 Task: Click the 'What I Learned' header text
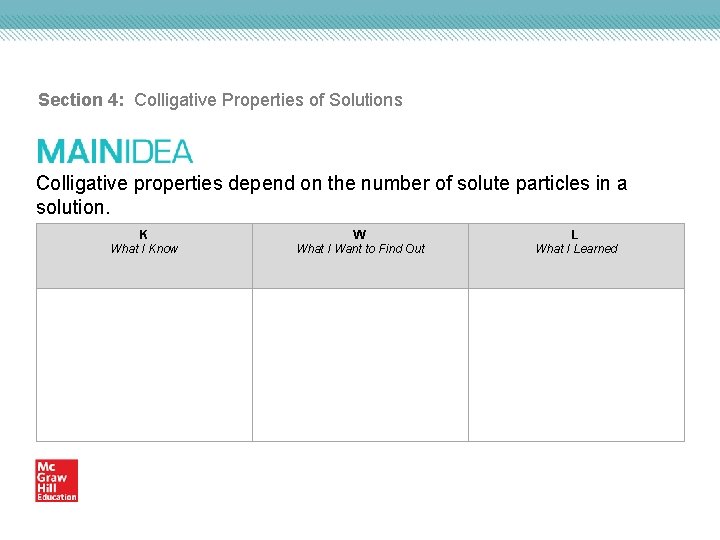point(576,249)
